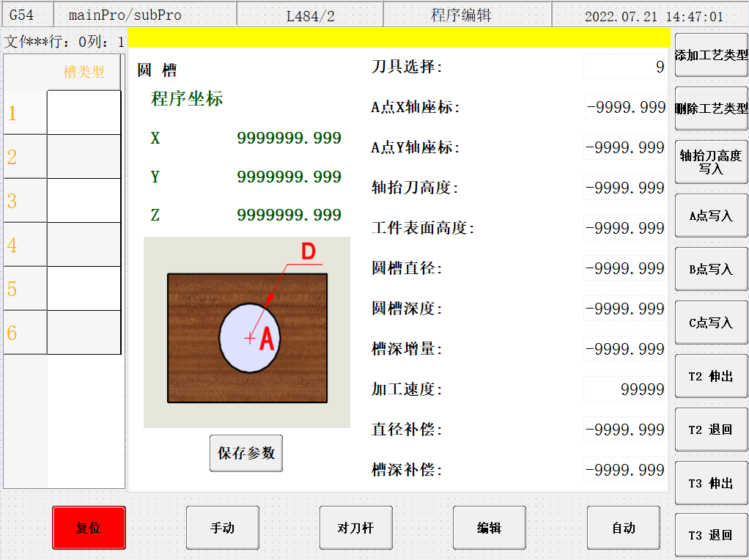The height and width of the screenshot is (560, 749).
Task: Click 删除工艺类型 to delete process type
Action: click(712, 108)
